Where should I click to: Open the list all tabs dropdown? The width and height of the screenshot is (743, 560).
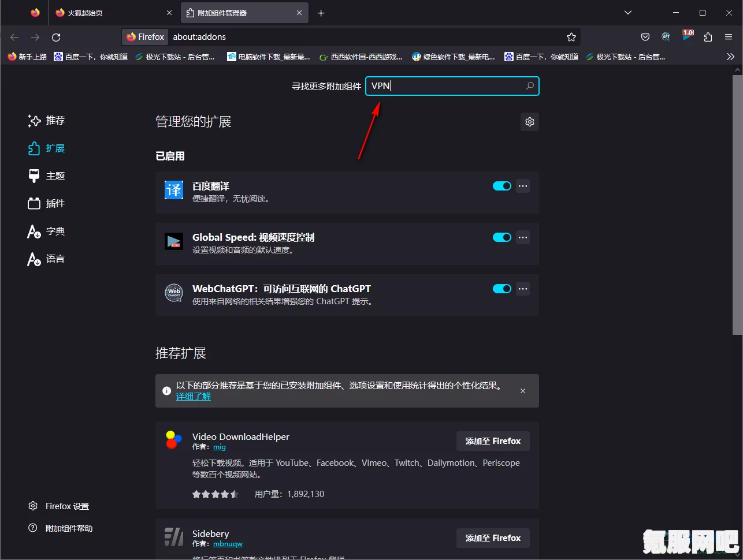pos(628,13)
